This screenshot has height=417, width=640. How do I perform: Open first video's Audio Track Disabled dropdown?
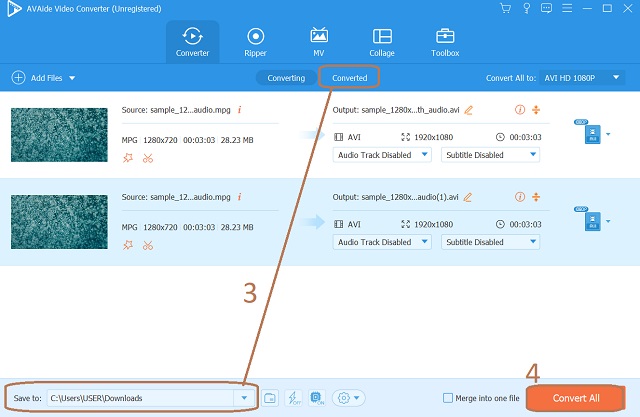[x=382, y=155]
